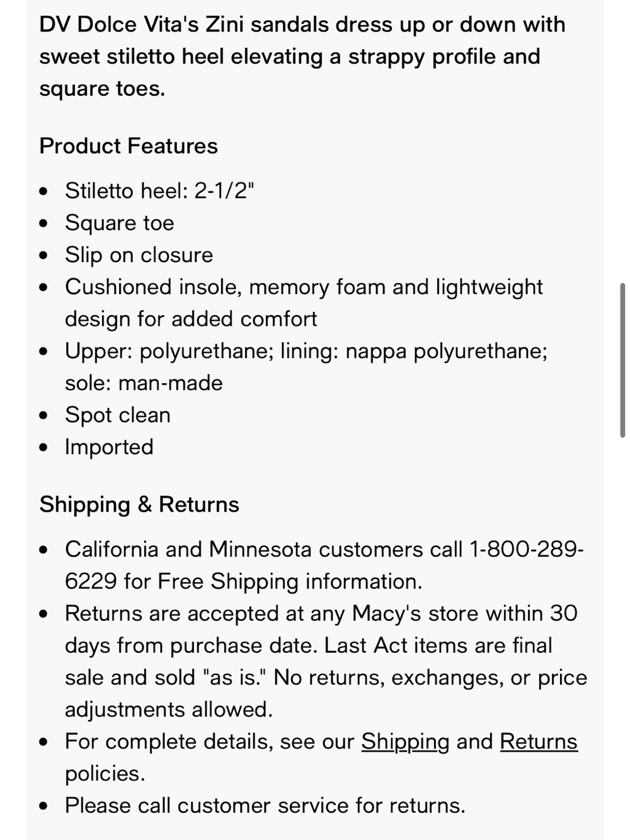Click Please call customer service for returns
This screenshot has height=840, width=630.
point(265,806)
